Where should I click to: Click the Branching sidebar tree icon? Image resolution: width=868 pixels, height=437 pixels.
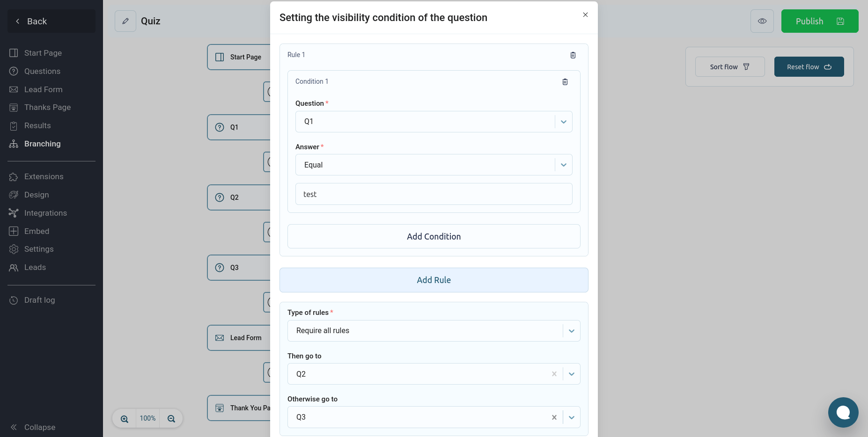click(14, 144)
